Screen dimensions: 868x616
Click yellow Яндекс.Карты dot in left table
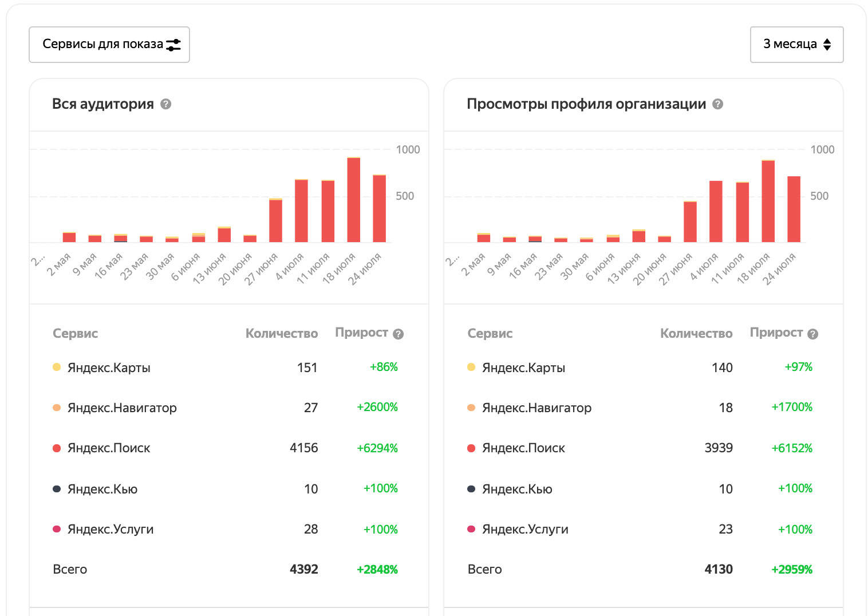coord(57,367)
